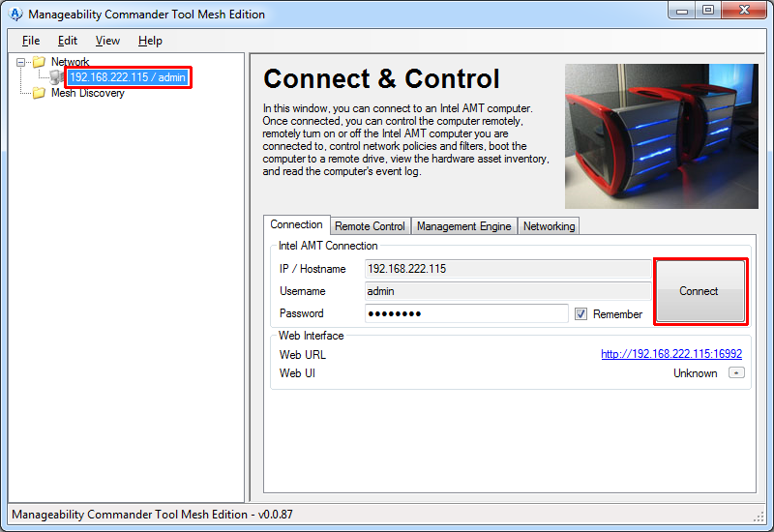
Task: Click the IP / Hostname field
Action: [x=508, y=269]
